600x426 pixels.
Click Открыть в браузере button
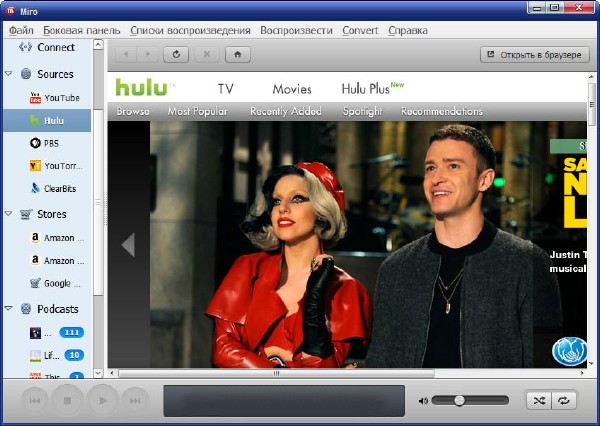534,54
